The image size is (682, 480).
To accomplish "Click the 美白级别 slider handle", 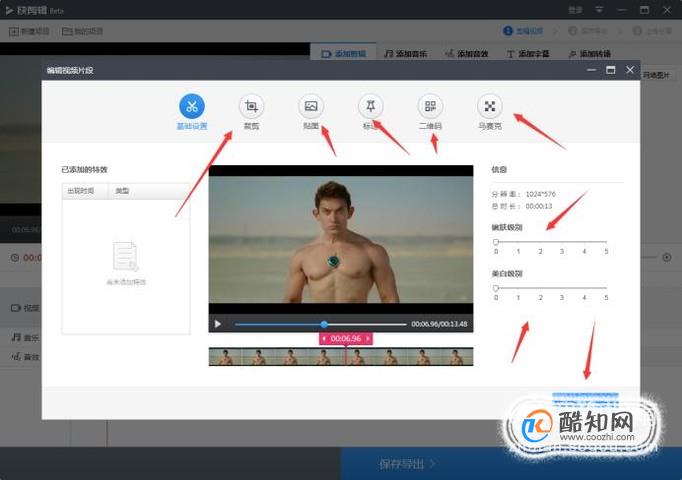I will click(496, 288).
